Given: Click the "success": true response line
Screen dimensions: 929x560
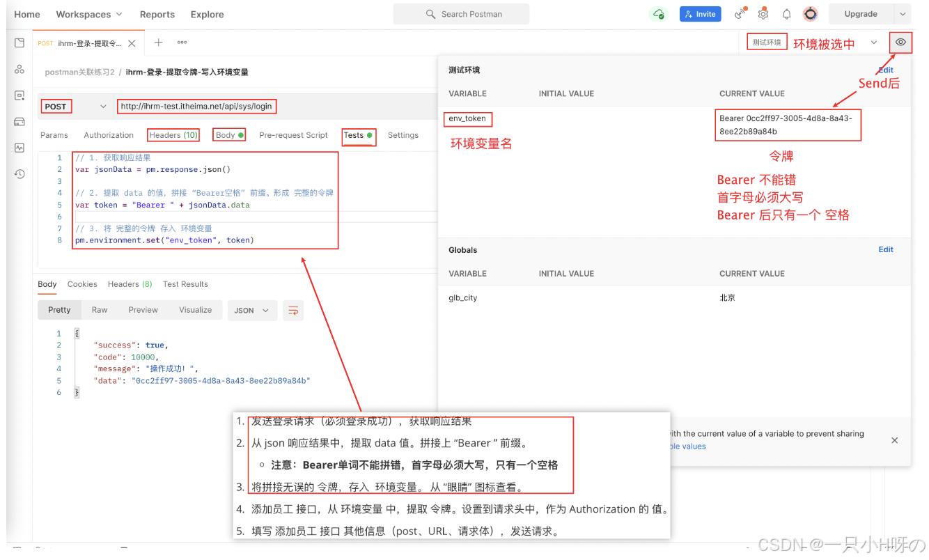Looking at the screenshot, I should click(x=131, y=345).
